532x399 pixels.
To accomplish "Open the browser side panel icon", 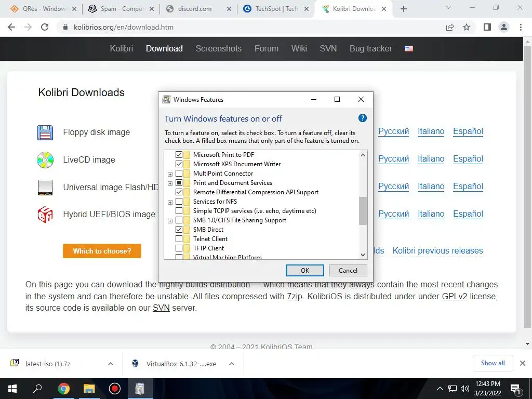I will point(487,27).
